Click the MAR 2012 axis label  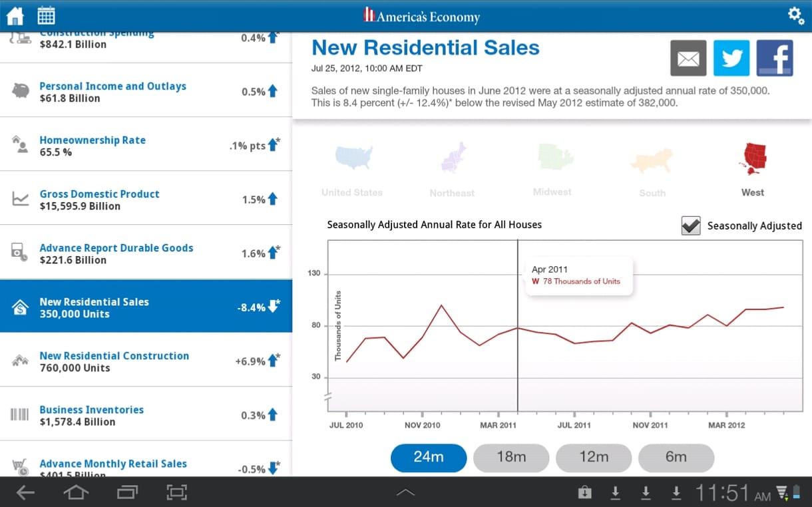pyautogui.click(x=727, y=424)
